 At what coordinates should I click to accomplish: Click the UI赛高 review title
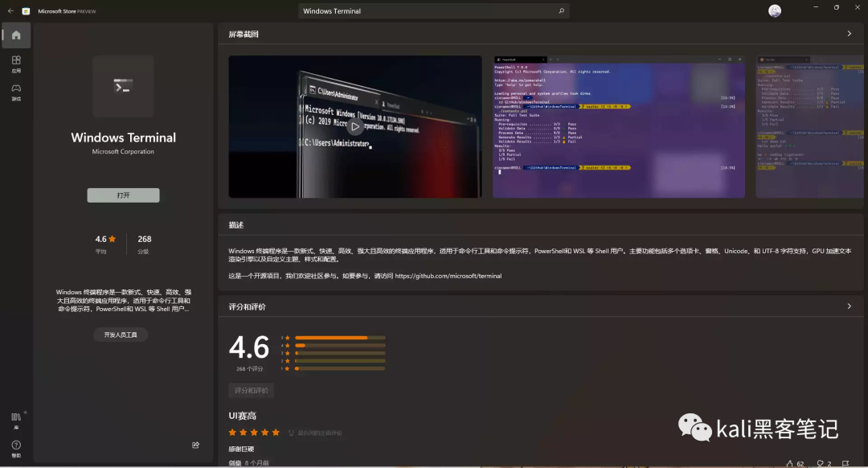coord(243,416)
